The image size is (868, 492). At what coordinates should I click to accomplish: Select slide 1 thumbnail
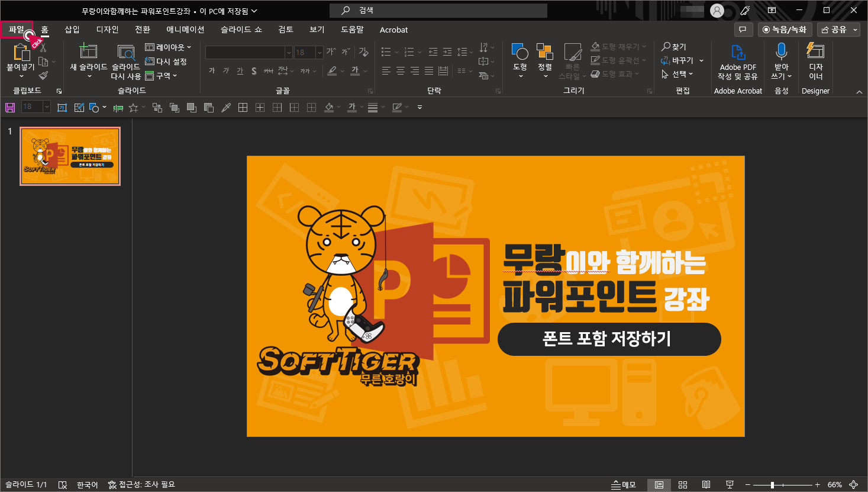coord(70,156)
